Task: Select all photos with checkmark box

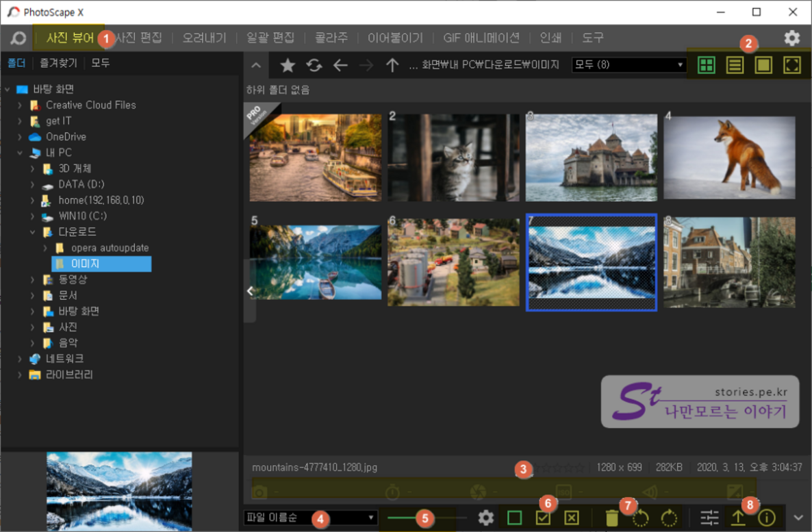Action: coord(543,518)
